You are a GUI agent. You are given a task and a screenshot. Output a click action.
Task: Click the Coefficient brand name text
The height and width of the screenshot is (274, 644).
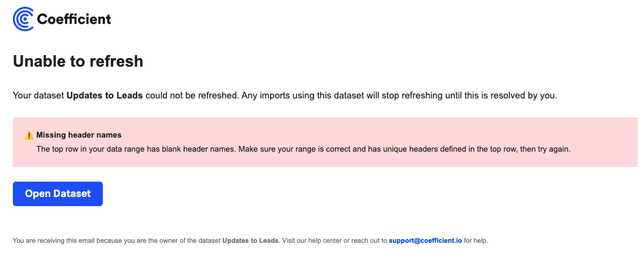pyautogui.click(x=74, y=19)
